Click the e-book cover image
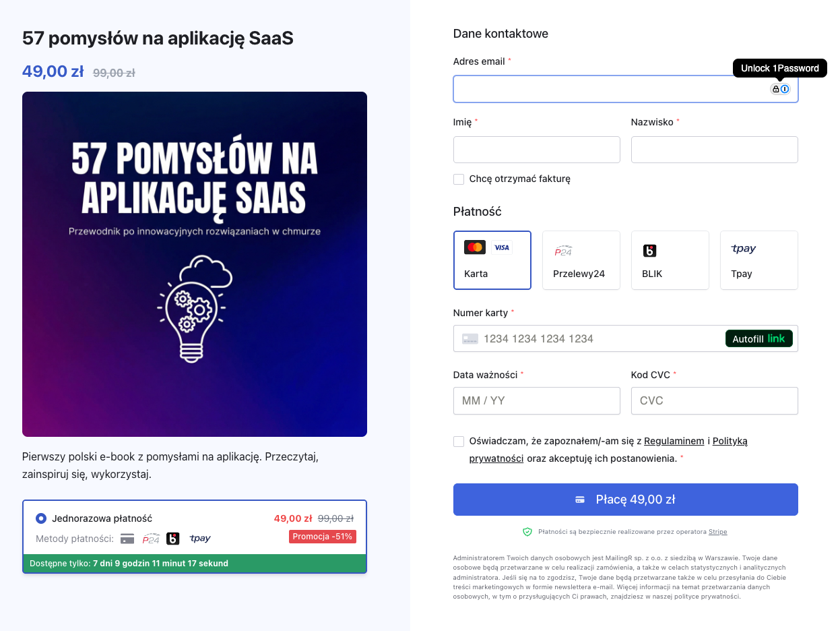840x631 pixels. click(x=195, y=264)
